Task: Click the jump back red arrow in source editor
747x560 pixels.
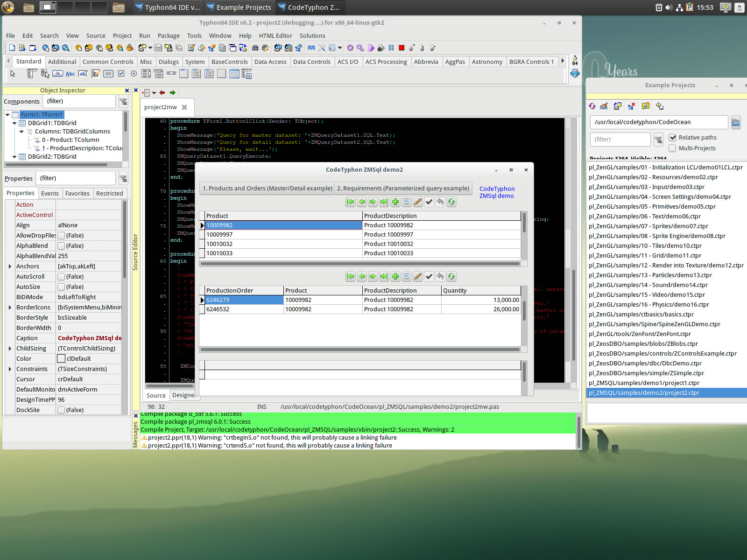Action: [162, 92]
